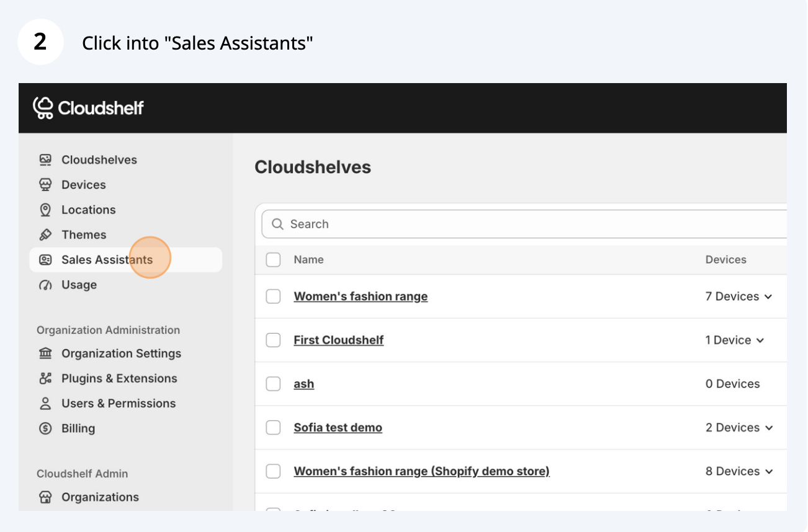Image resolution: width=808 pixels, height=532 pixels.
Task: Open Sales Assistants in the sidebar
Action: pos(126,260)
